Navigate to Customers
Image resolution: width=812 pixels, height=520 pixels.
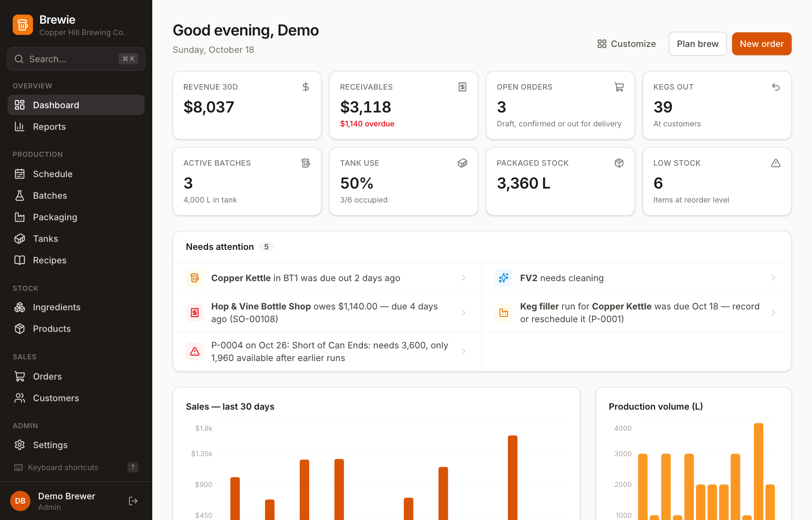point(76,398)
